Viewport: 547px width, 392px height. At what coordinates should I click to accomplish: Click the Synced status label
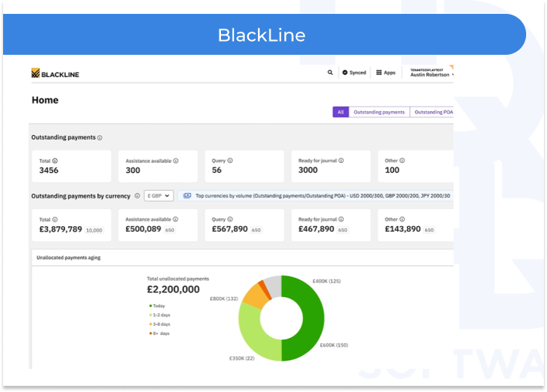tap(358, 73)
